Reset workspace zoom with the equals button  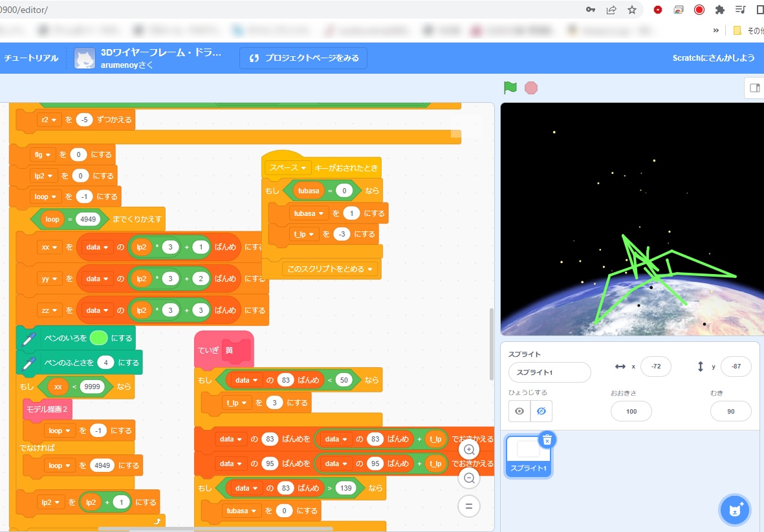tap(469, 506)
